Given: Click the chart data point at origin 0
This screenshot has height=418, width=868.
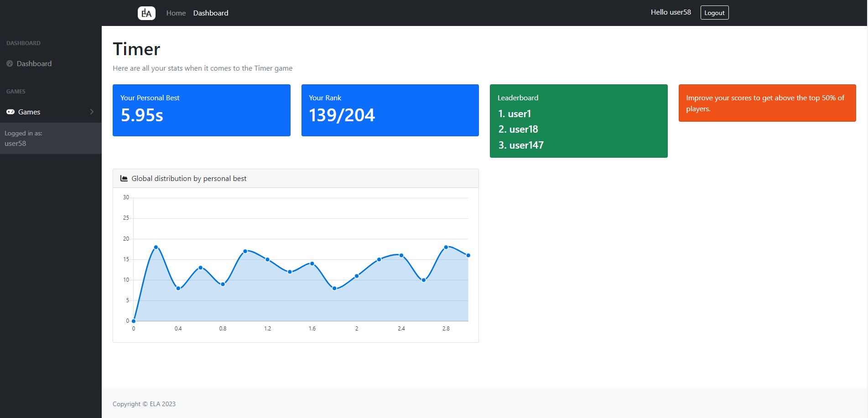Looking at the screenshot, I should point(134,321).
